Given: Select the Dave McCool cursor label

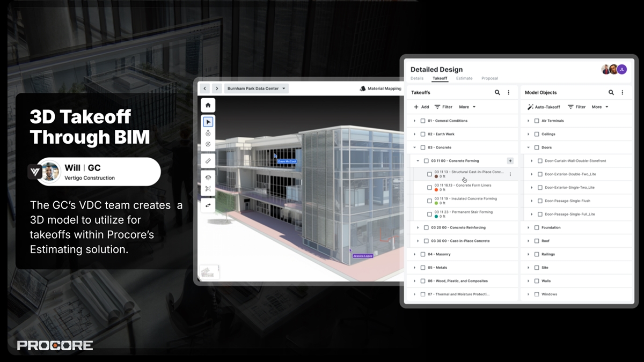Looking at the screenshot, I should coord(287,161).
